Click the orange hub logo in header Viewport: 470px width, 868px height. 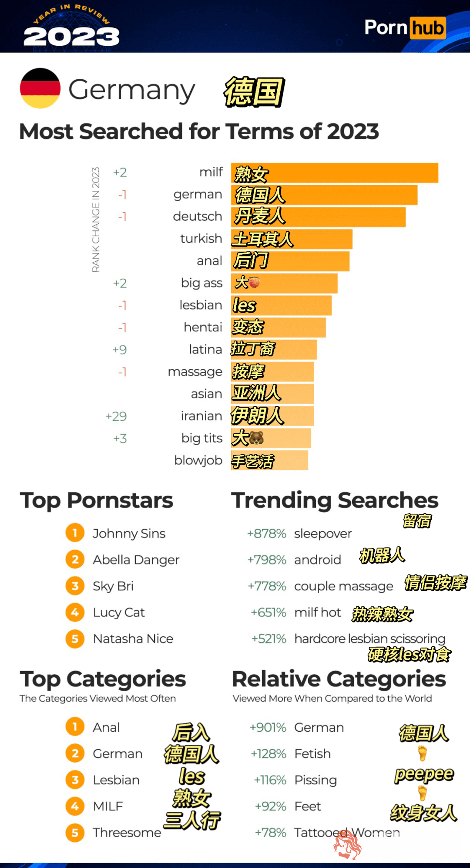427,28
